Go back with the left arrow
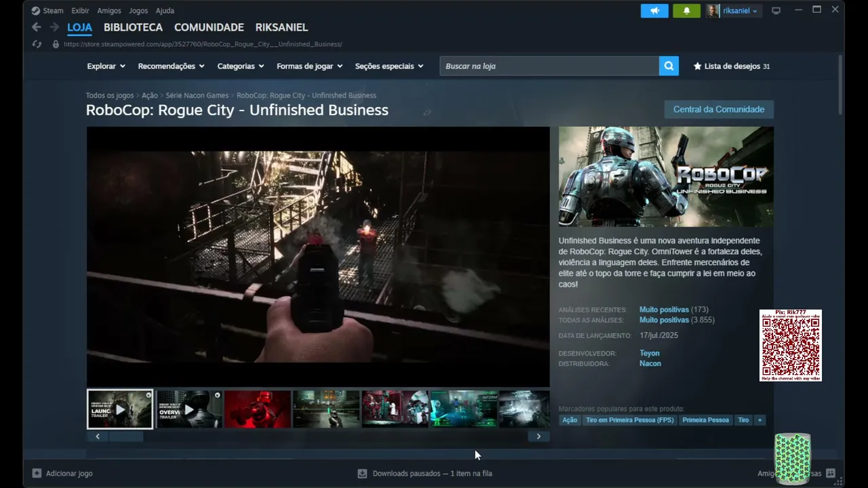This screenshot has height=488, width=868. tap(37, 27)
